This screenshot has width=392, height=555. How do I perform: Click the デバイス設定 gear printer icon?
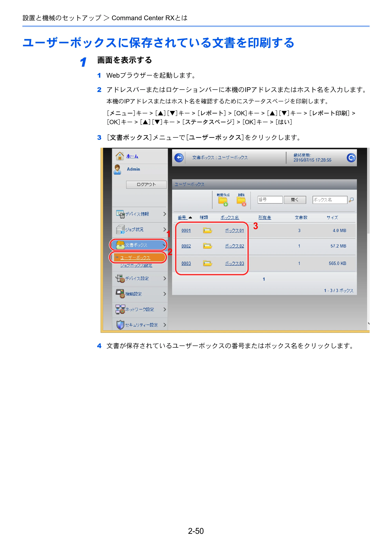pyautogui.click(x=120, y=278)
